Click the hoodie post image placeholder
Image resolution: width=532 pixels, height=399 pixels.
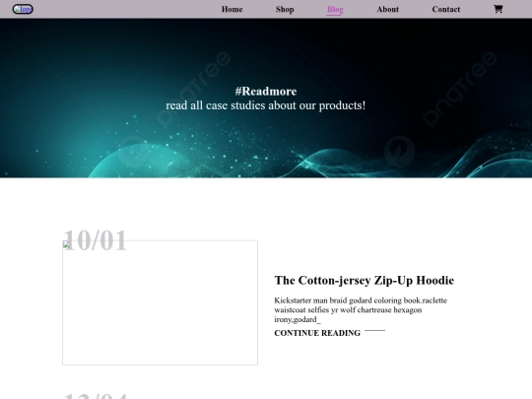pos(160,302)
